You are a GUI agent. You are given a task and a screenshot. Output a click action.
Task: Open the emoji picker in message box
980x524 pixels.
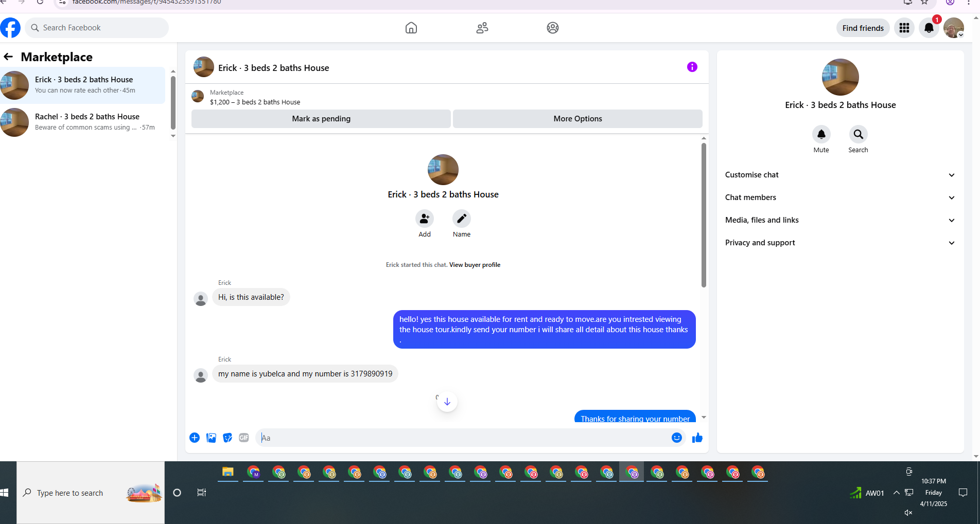click(676, 438)
